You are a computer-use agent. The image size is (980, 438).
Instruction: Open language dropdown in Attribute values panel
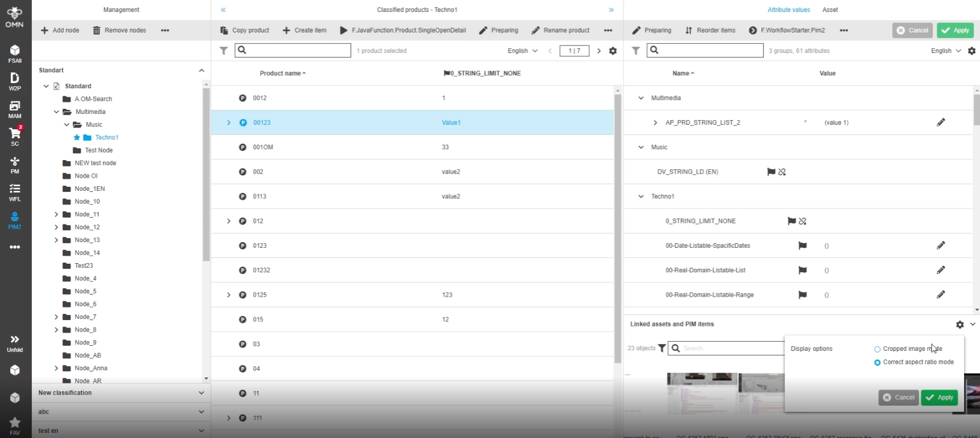946,51
